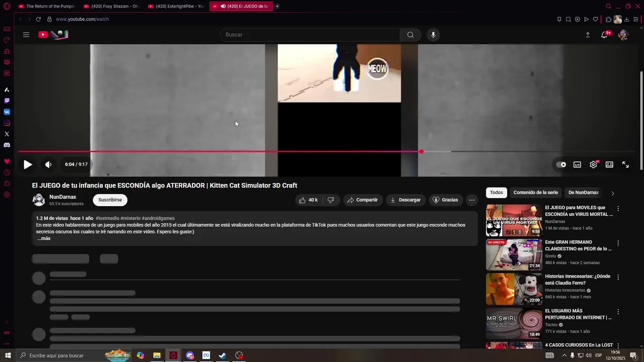This screenshot has height=362, width=644.
Task: Click inside the Buscar search field
Action: coord(310,35)
